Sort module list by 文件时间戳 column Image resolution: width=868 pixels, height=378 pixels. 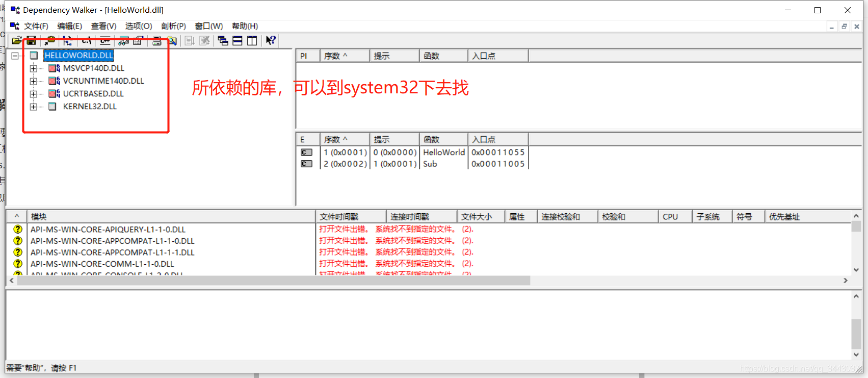(351, 217)
